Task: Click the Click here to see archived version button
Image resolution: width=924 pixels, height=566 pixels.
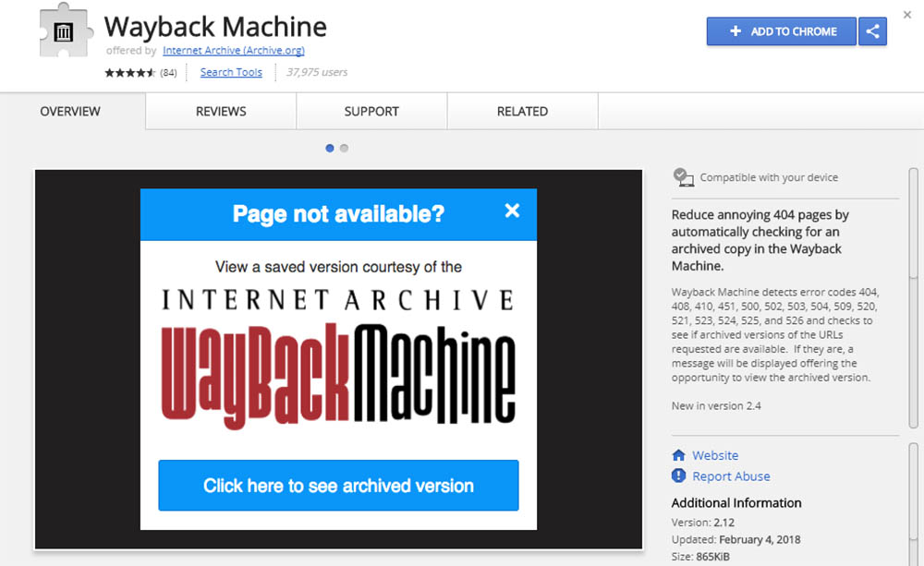Action: click(338, 486)
